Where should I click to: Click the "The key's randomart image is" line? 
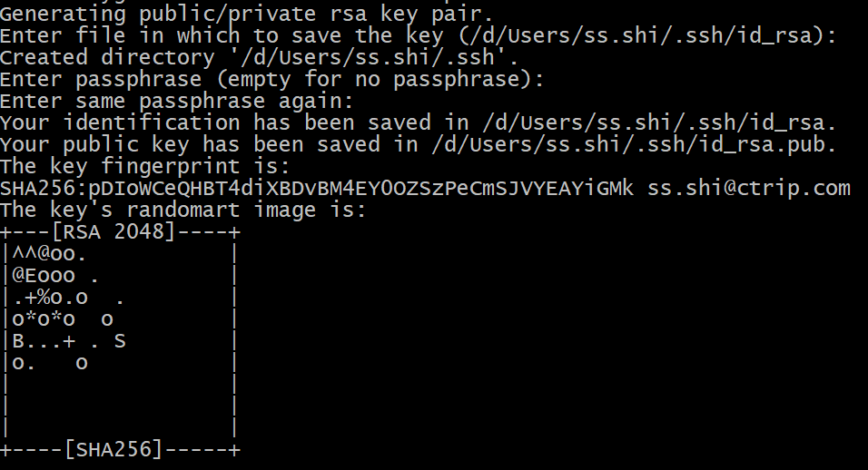click(x=182, y=211)
